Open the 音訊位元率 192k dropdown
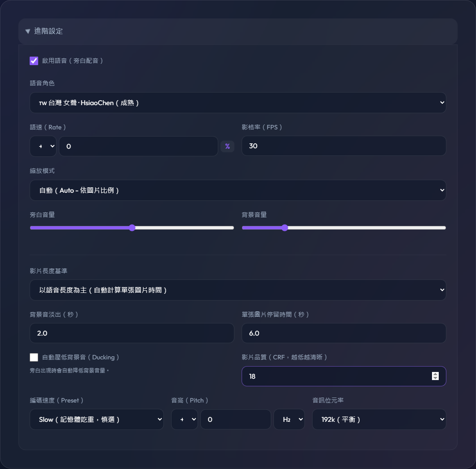The width and height of the screenshot is (476, 469). 379,419
